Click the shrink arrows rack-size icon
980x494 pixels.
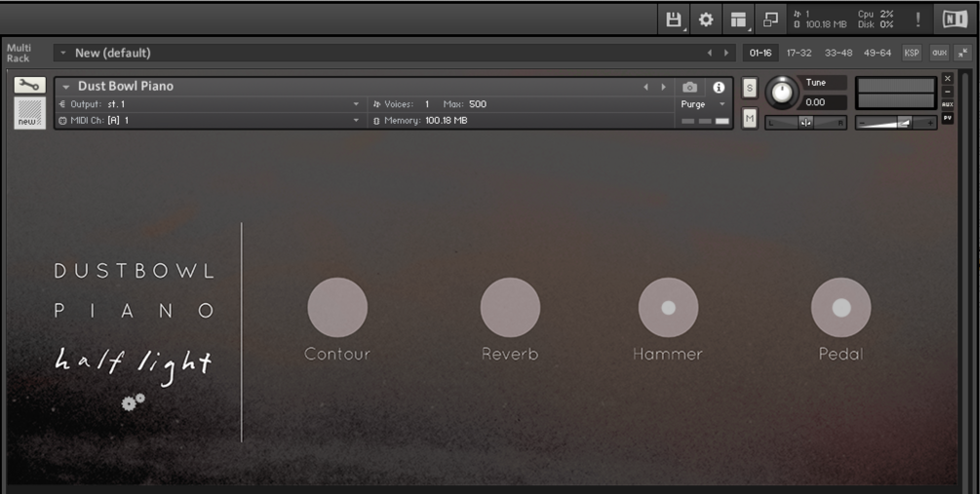tap(963, 53)
